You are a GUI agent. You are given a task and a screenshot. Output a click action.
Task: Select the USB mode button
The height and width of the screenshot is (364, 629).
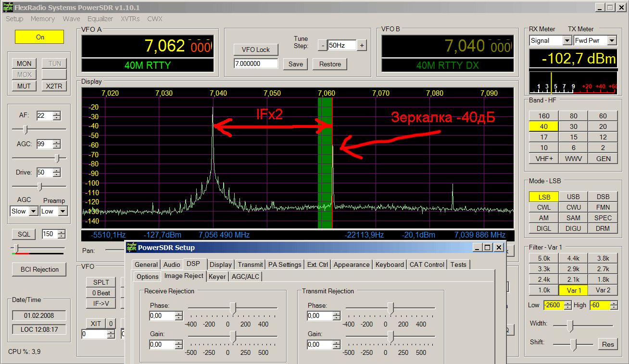click(573, 197)
